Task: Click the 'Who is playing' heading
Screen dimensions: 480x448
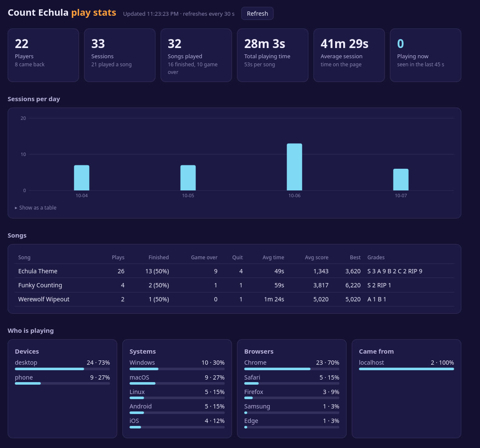Action: pyautogui.click(x=31, y=330)
